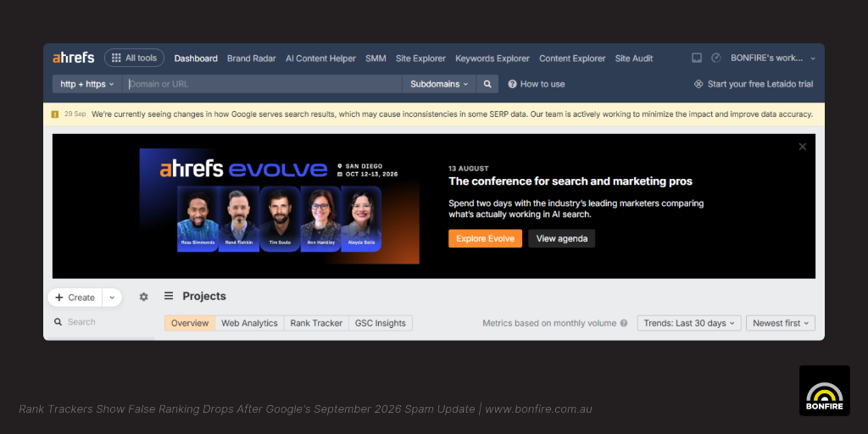Toggle the Projects hamburger menu icon

tap(169, 296)
